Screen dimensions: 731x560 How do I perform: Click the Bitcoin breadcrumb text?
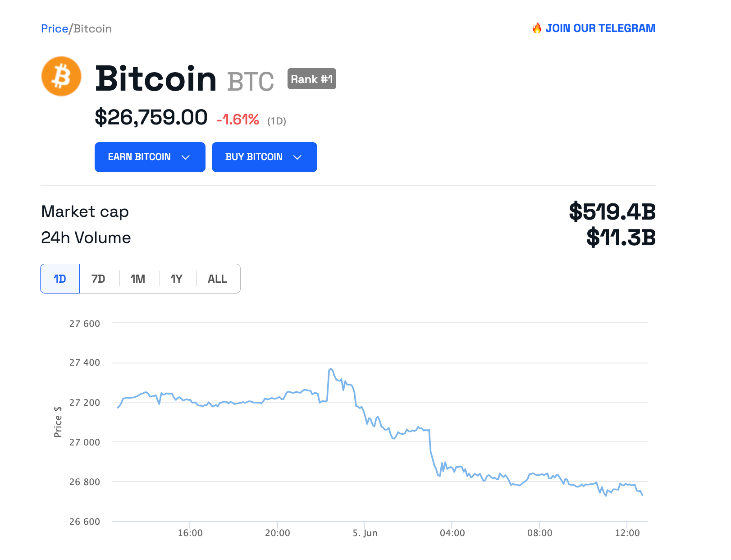[92, 29]
